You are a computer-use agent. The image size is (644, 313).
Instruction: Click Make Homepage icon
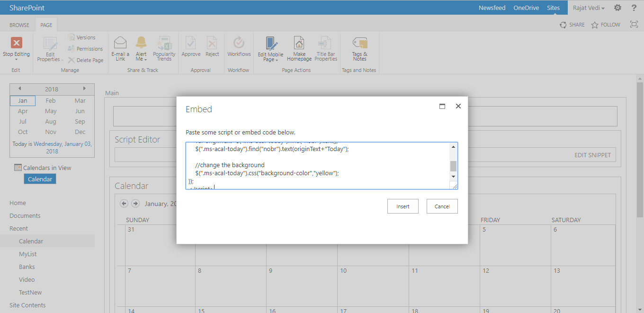[x=299, y=43]
